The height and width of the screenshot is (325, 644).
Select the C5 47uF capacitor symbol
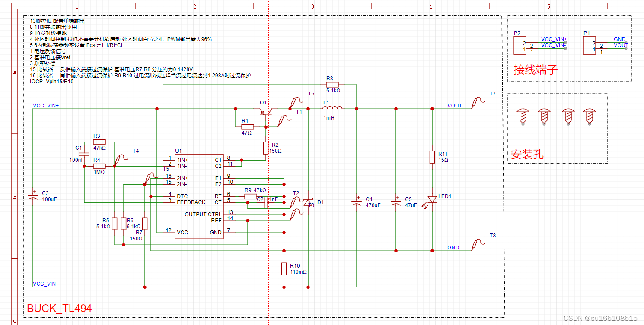coord(395,202)
